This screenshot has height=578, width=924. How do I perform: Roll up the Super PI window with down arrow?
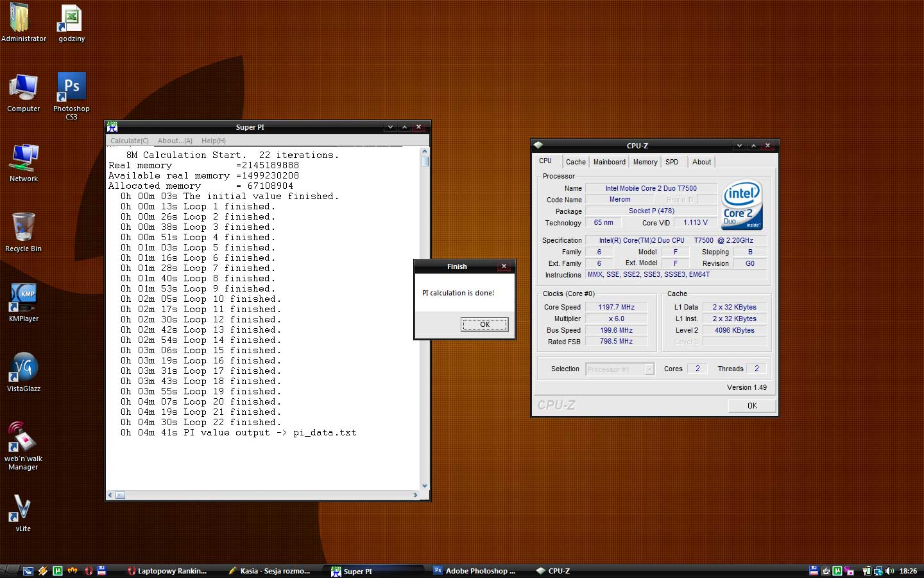coord(390,127)
